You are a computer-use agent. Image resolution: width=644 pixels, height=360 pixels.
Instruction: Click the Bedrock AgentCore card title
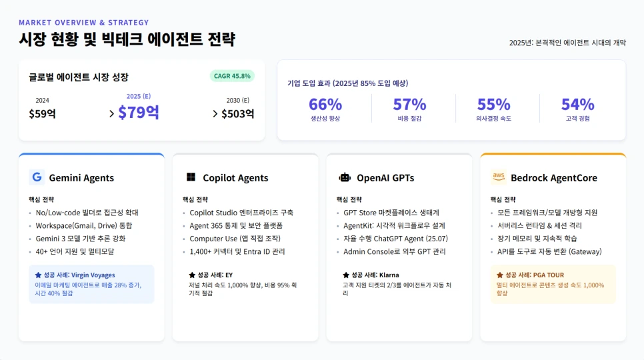click(x=554, y=178)
